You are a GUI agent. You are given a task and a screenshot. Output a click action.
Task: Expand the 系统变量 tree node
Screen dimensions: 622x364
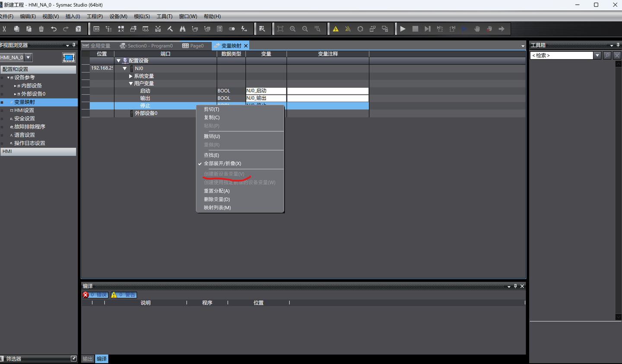130,76
